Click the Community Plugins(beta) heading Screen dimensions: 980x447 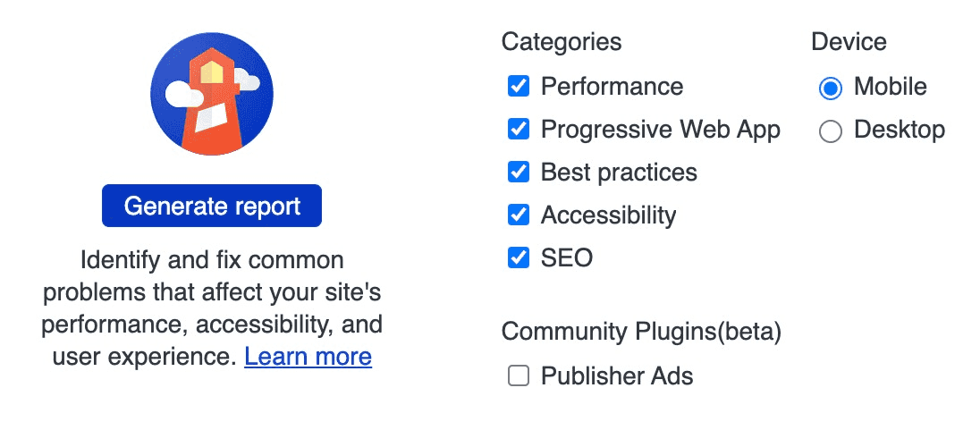tap(641, 332)
